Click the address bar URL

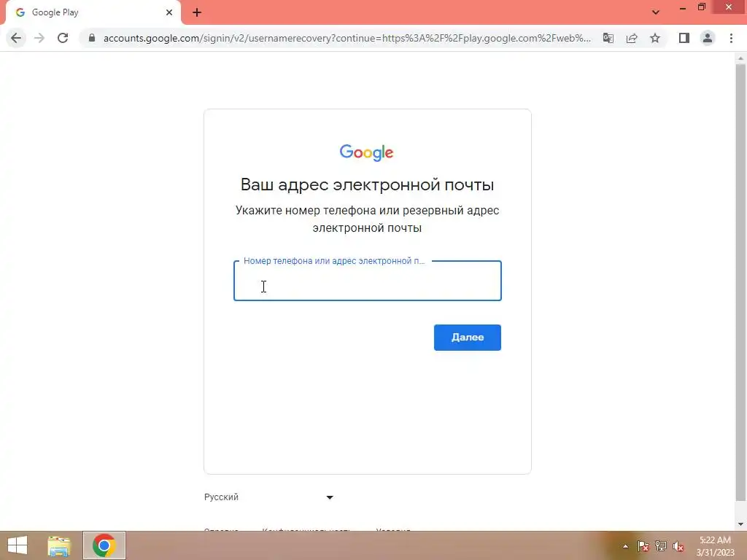(x=347, y=38)
